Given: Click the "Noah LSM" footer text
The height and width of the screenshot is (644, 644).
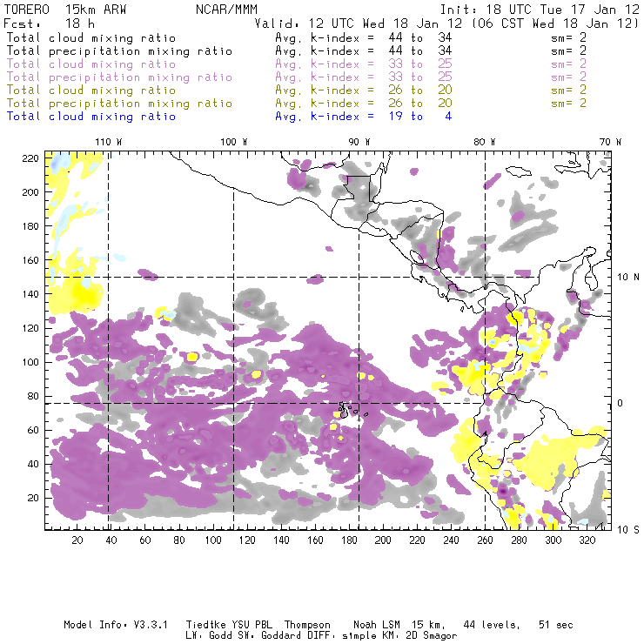Looking at the screenshot, I should [x=377, y=625].
